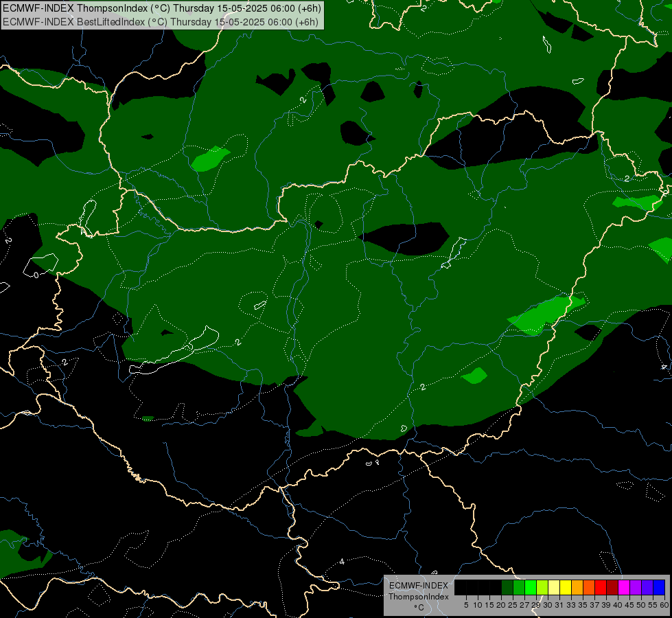Select the lime 29–30 legend swatch
Image resolution: width=672 pixels, height=618 pixels.
(x=542, y=587)
